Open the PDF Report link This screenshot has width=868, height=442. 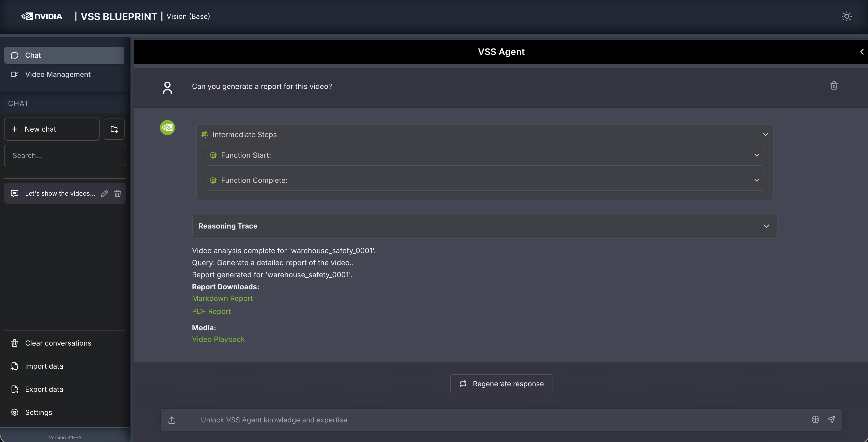(211, 311)
